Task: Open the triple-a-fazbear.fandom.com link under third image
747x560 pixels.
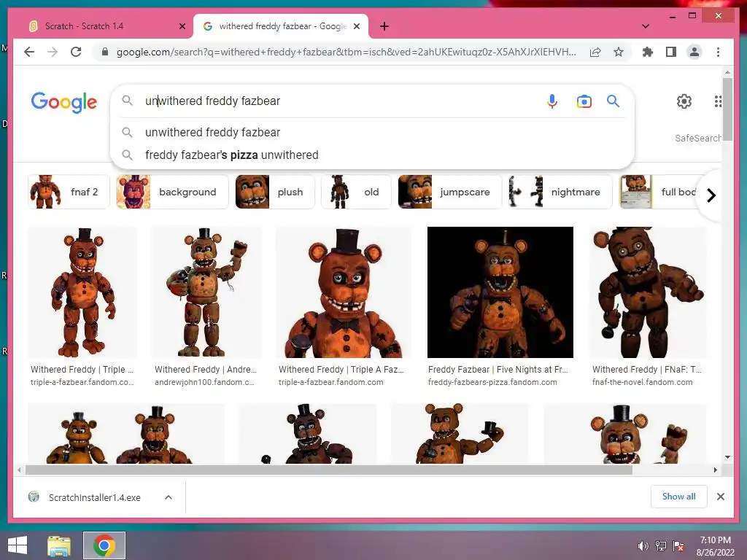Action: (x=330, y=382)
